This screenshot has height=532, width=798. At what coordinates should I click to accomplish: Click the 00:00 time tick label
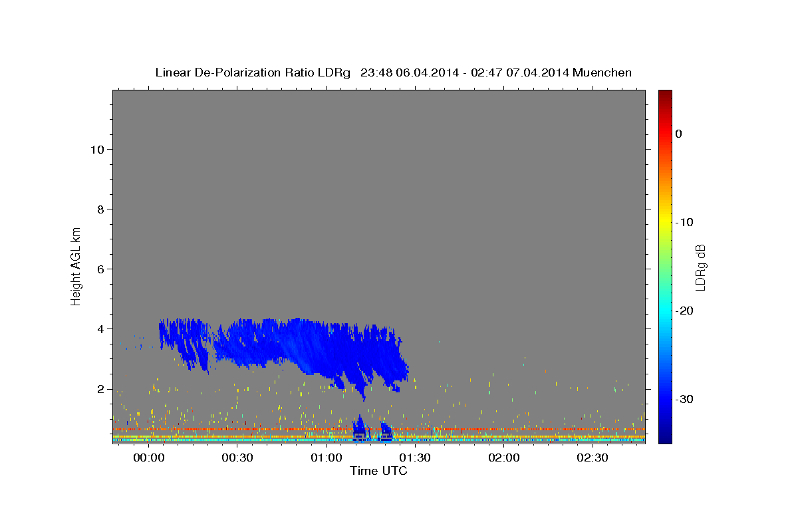pyautogui.click(x=148, y=458)
